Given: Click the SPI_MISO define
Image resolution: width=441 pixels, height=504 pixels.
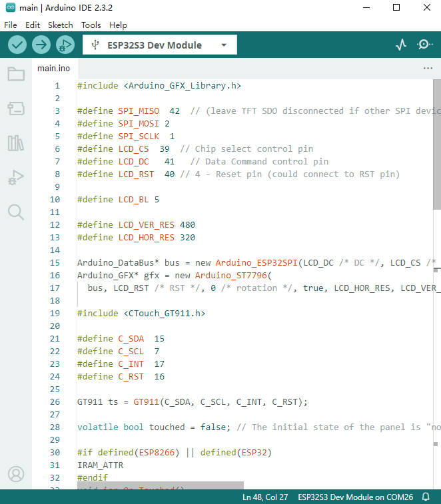Looking at the screenshot, I should [x=139, y=111].
